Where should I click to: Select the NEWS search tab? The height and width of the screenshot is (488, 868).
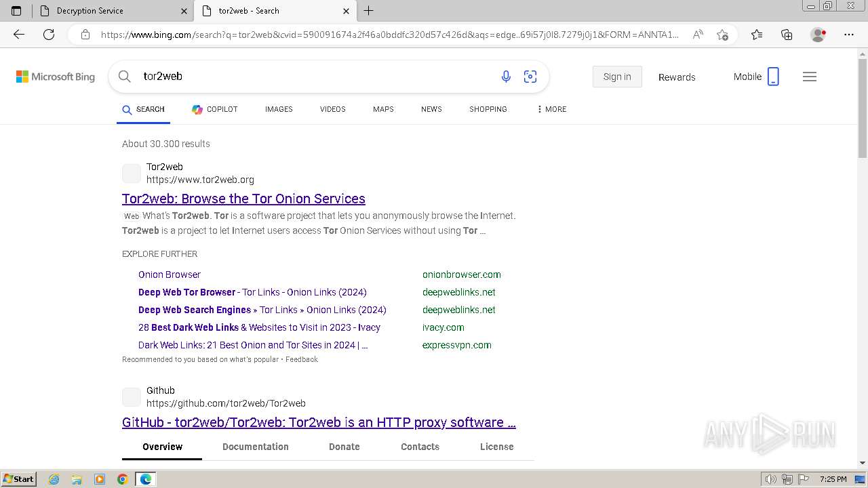(x=431, y=109)
